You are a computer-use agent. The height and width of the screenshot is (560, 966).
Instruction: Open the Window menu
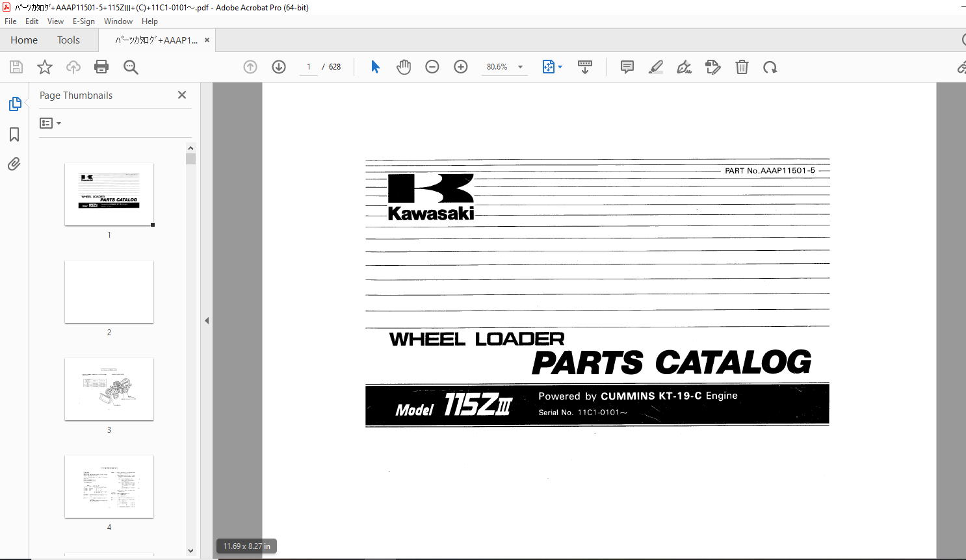tap(118, 21)
